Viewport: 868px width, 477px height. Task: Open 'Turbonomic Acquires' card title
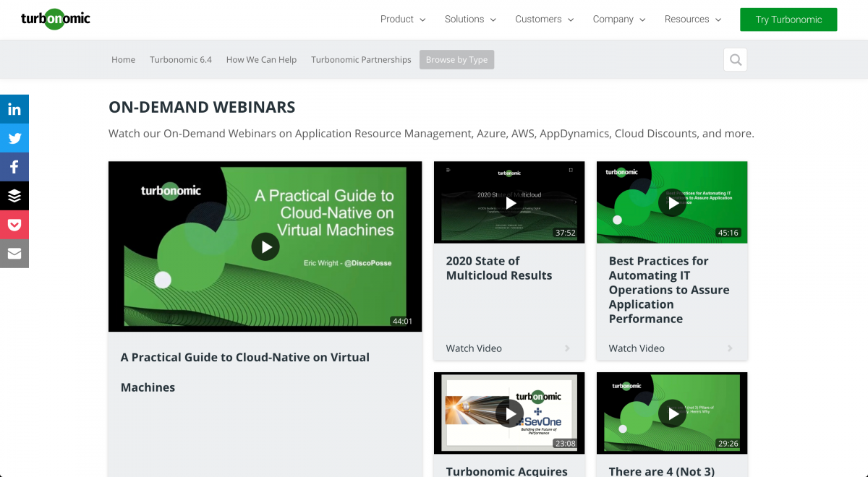click(x=507, y=471)
